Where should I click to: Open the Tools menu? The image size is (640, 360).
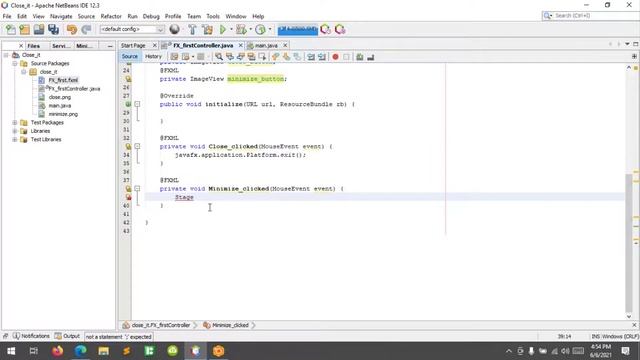(213, 16)
